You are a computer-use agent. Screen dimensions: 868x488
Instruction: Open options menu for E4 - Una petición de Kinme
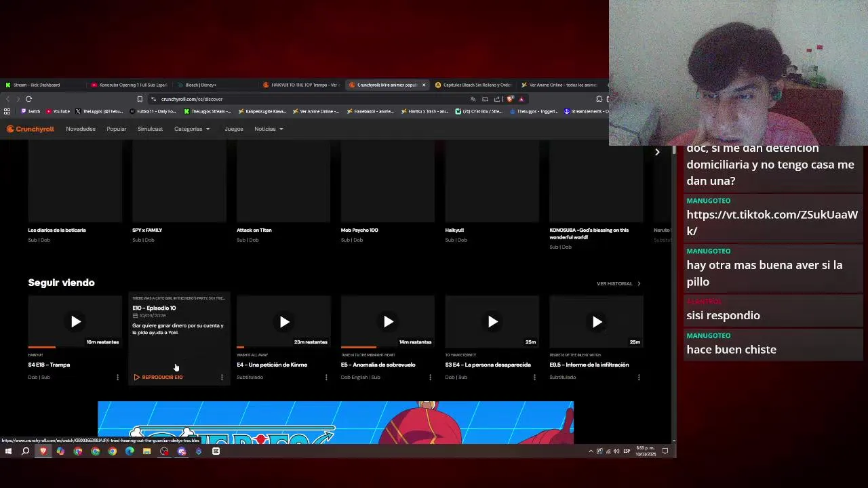(326, 377)
